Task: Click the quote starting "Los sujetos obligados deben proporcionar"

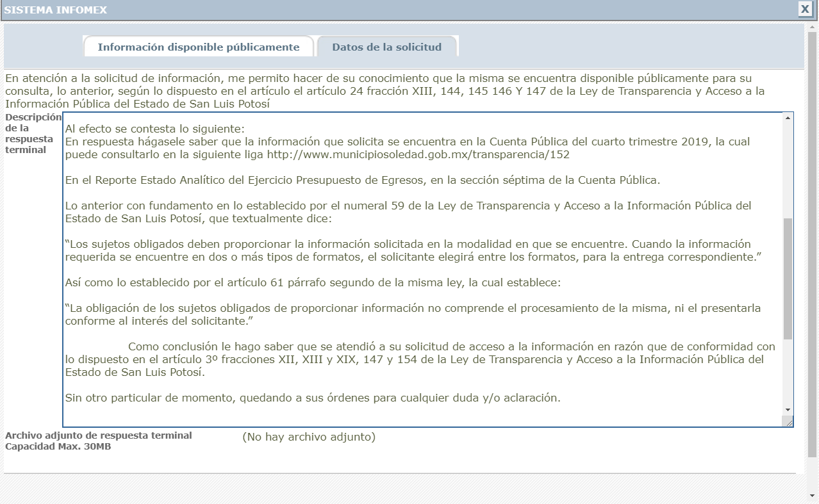Action: coord(413,250)
